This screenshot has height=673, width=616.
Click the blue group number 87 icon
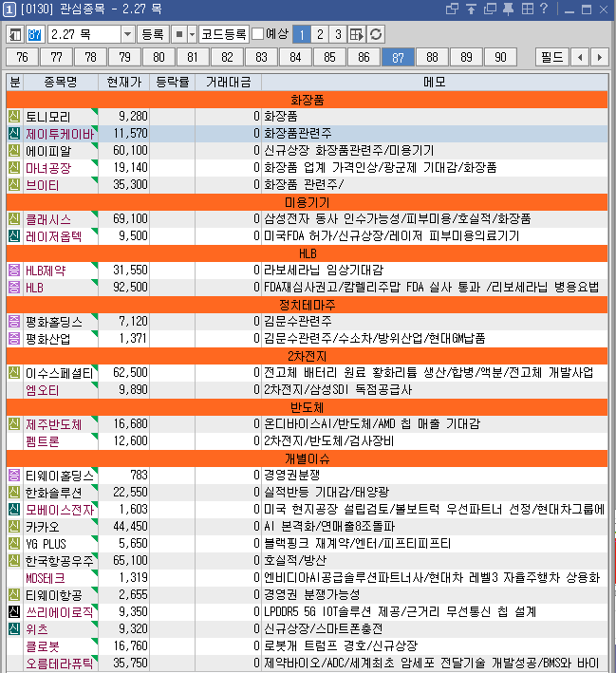[35, 34]
